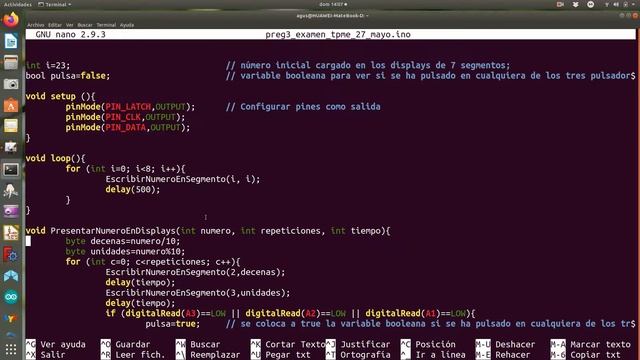
Task: Click the EscribirNumeroEnSegmento(i, i) call
Action: click(x=183, y=179)
